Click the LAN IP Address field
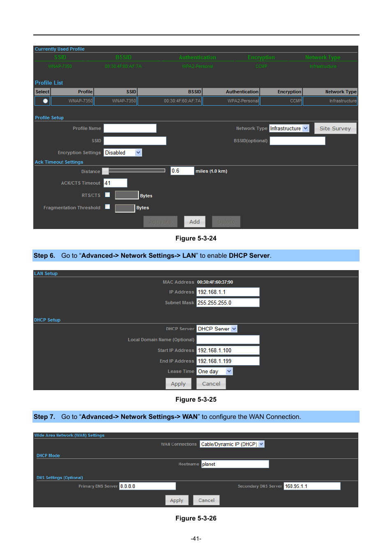The width and height of the screenshot is (392, 555). point(228,292)
